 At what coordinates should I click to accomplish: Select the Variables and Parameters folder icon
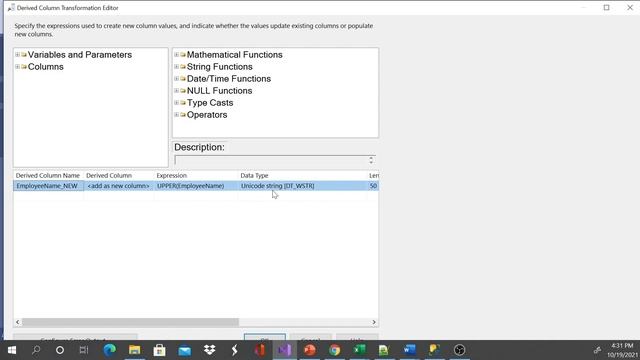point(24,55)
